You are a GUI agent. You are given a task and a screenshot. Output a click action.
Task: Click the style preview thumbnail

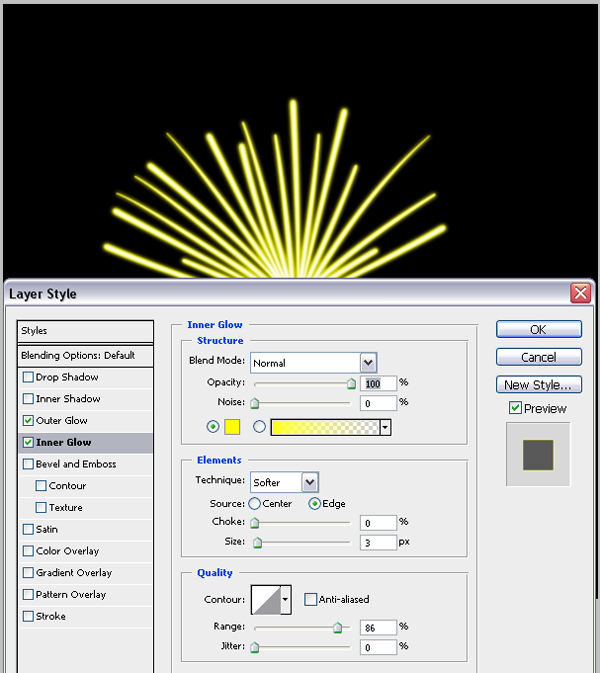(538, 455)
